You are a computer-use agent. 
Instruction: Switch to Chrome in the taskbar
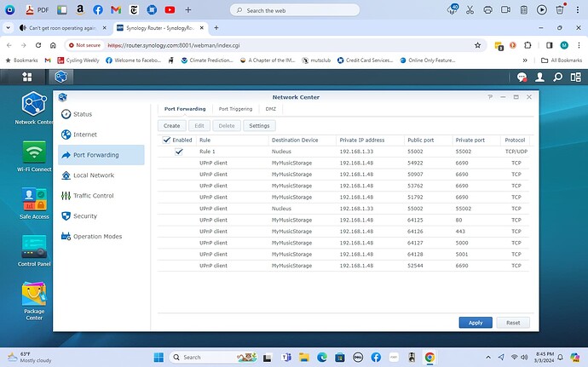[x=429, y=358]
